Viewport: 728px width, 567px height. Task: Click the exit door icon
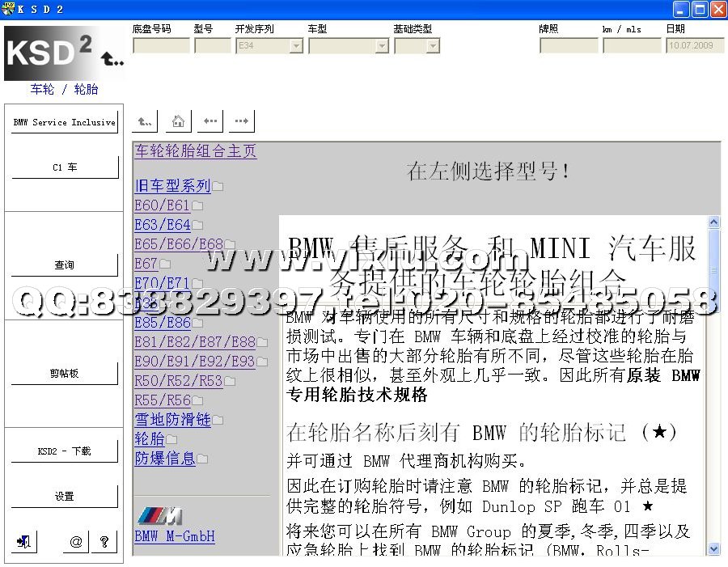(x=24, y=542)
